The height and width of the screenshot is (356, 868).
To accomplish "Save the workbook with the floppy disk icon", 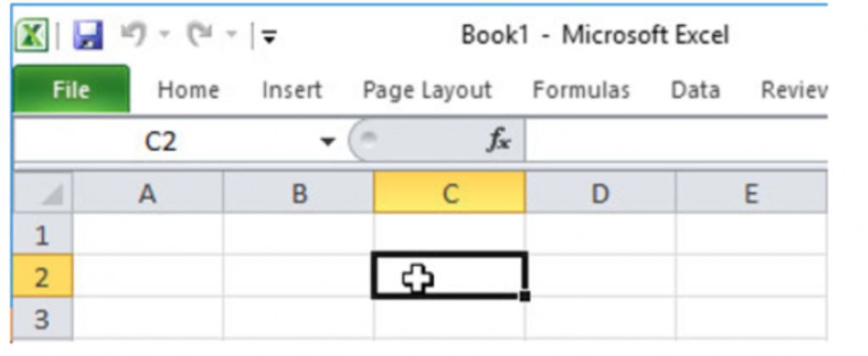I will coord(86,37).
